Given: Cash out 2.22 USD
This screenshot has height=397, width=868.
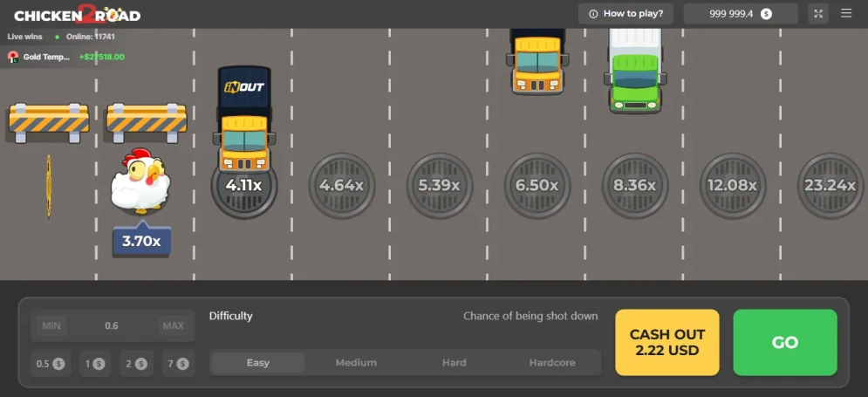Looking at the screenshot, I should (x=667, y=342).
